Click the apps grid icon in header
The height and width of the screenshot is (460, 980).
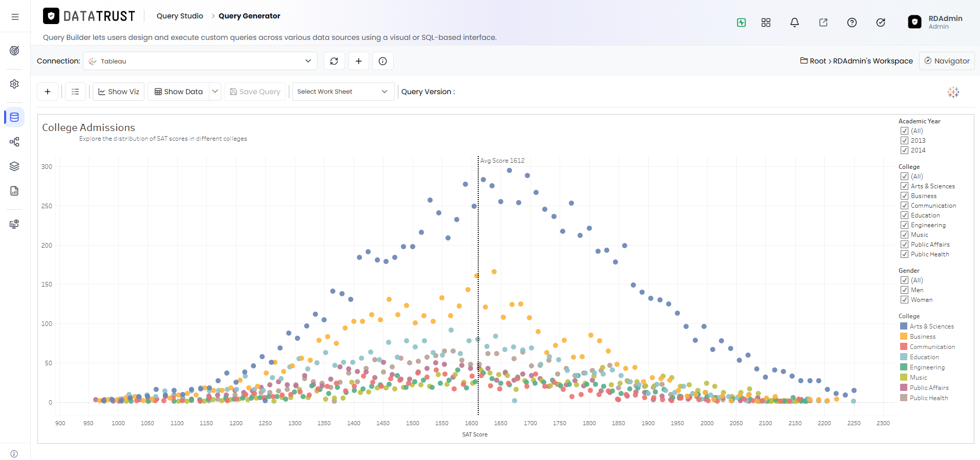point(765,23)
